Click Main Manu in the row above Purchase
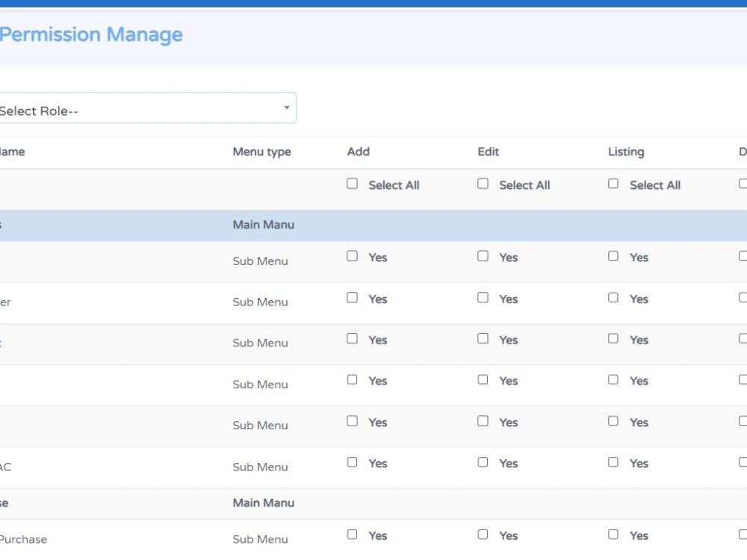Viewport: 747px width, 560px height. click(264, 503)
